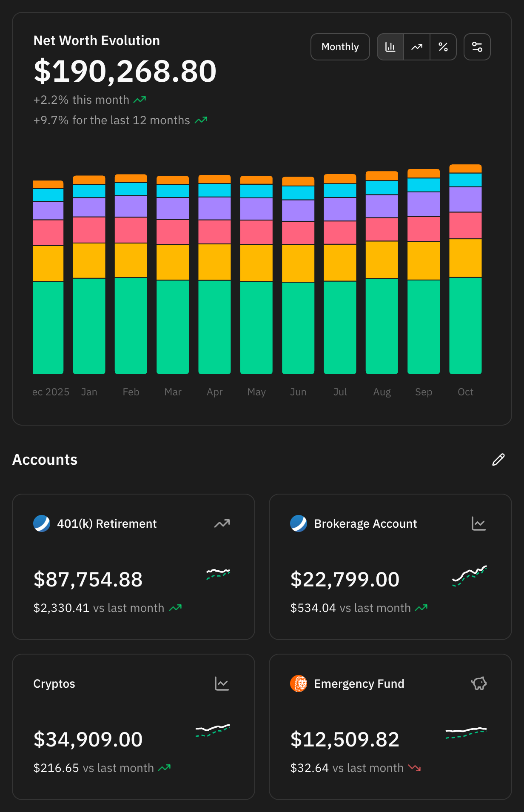This screenshot has width=524, height=812.
Task: Click the chart icon on Cryptos
Action: 222,683
